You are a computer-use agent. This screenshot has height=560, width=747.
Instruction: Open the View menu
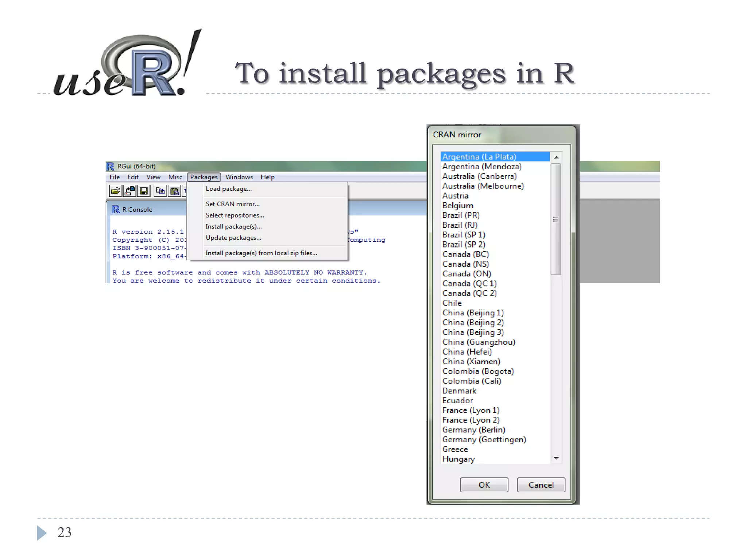[x=153, y=177]
